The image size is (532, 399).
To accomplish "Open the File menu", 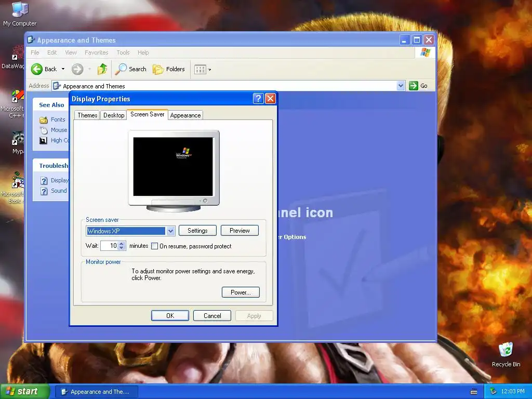I will [35, 52].
